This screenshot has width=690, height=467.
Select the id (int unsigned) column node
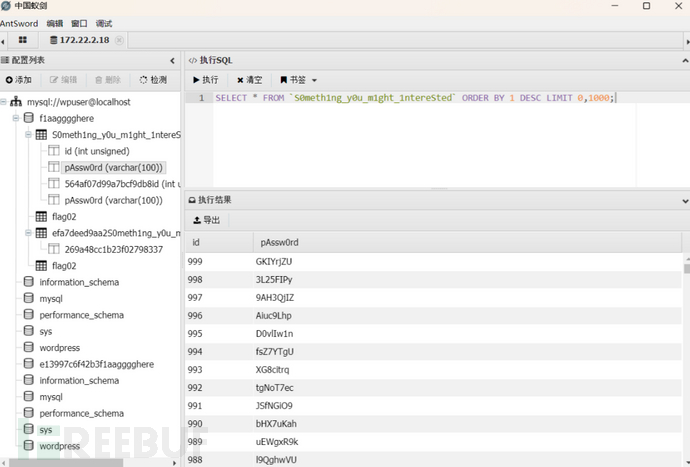pyautogui.click(x=96, y=151)
